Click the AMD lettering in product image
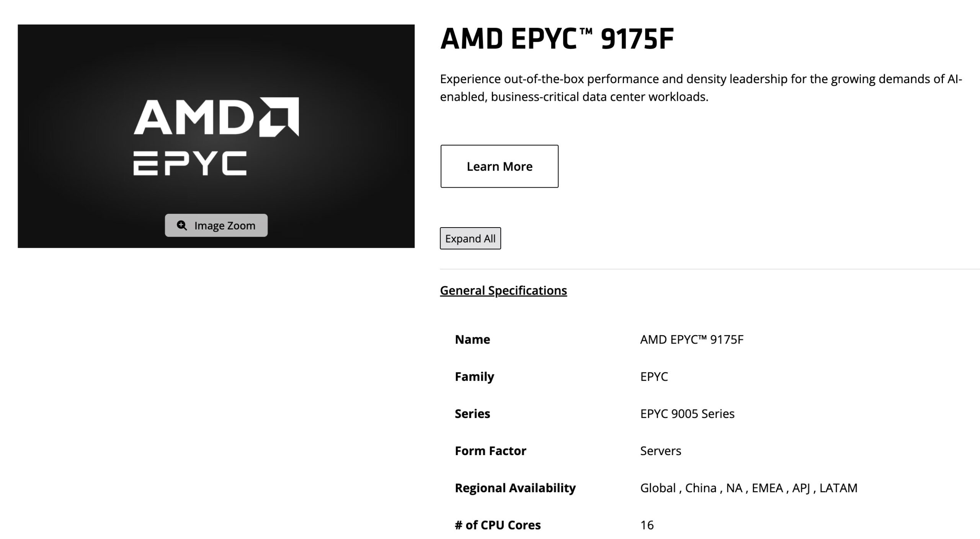This screenshot has height=539, width=980. point(194,117)
